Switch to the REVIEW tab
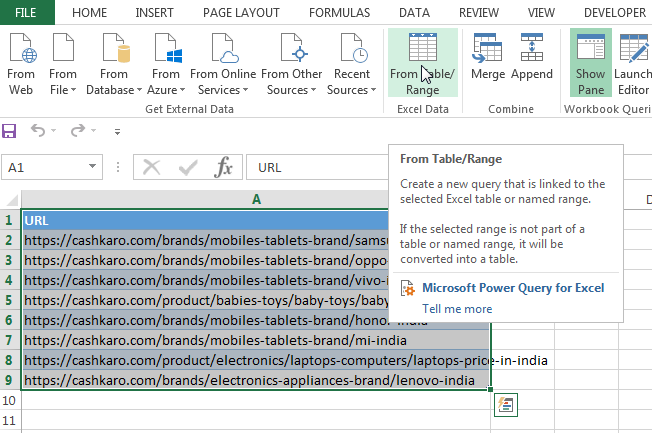The image size is (652, 433). tap(479, 12)
